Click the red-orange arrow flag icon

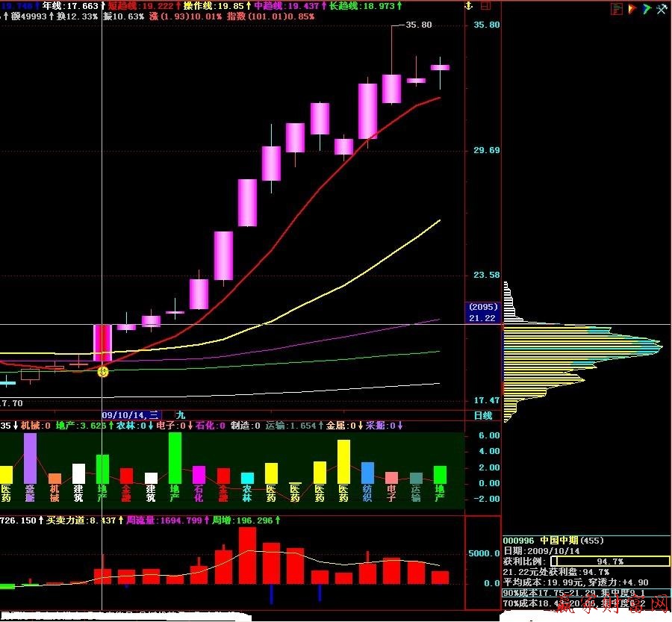[632, 9]
